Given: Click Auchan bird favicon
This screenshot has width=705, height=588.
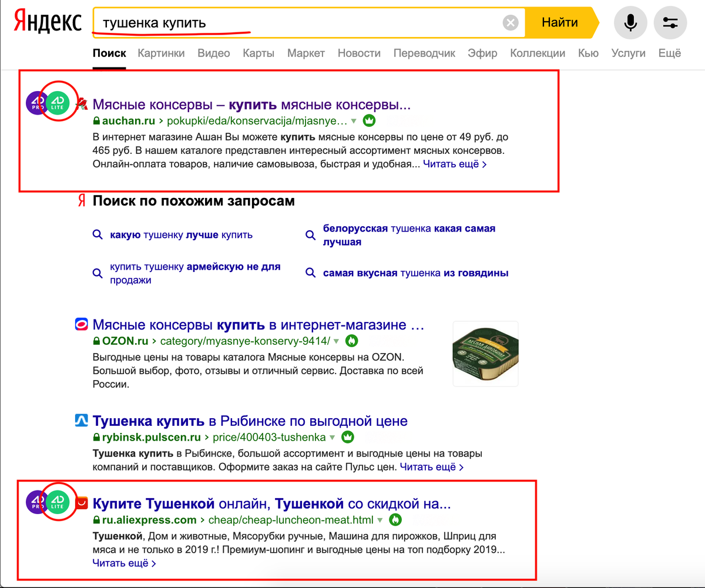Looking at the screenshot, I should (82, 105).
